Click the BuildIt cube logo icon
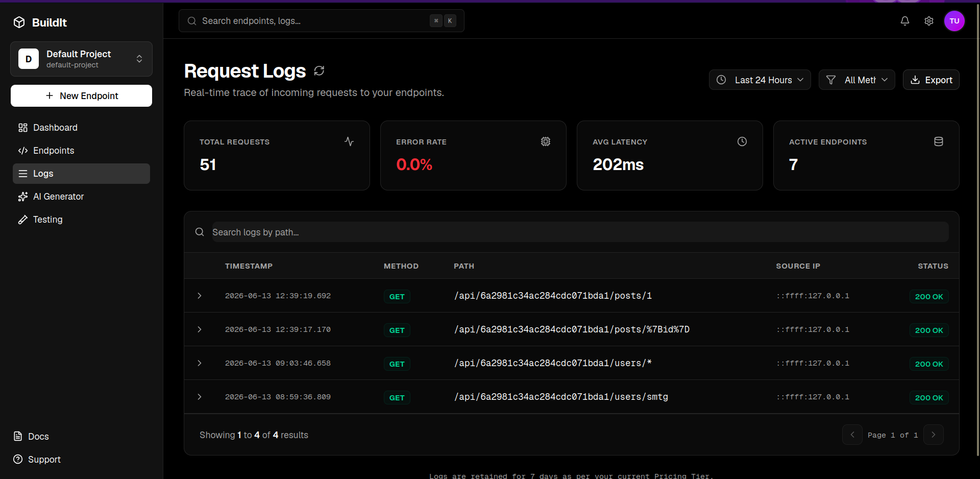The image size is (980, 479). 19,22
